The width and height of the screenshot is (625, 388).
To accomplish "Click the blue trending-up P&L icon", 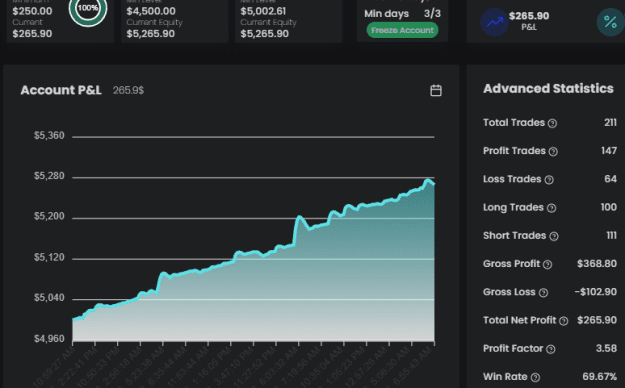I will tap(494, 22).
